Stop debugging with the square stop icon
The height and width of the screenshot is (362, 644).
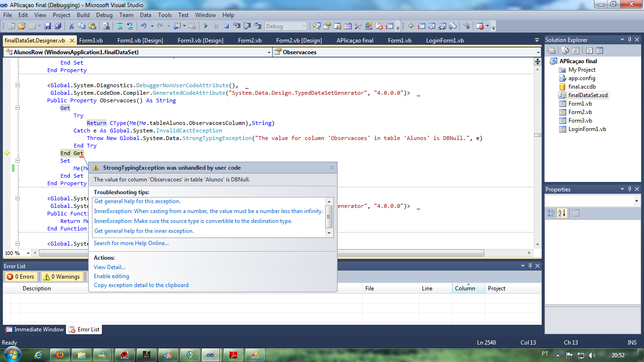226,26
